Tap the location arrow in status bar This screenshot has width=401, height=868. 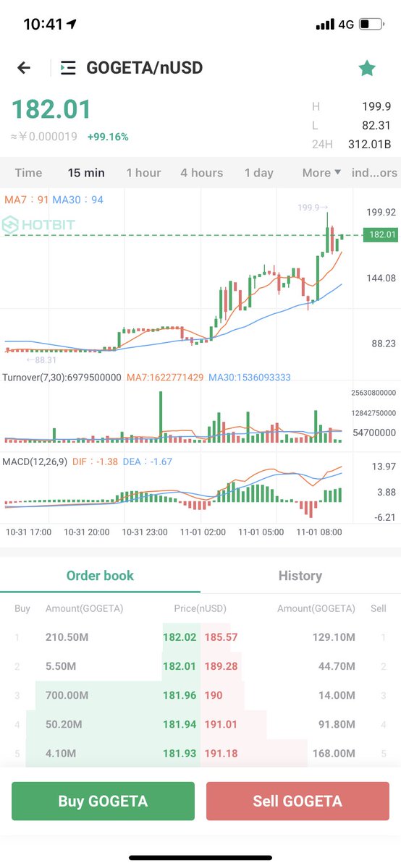click(71, 24)
